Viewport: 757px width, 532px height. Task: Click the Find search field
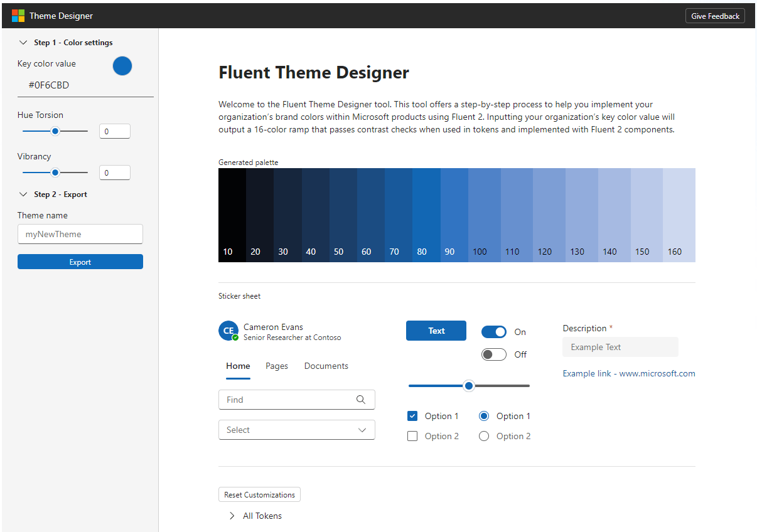coord(297,400)
